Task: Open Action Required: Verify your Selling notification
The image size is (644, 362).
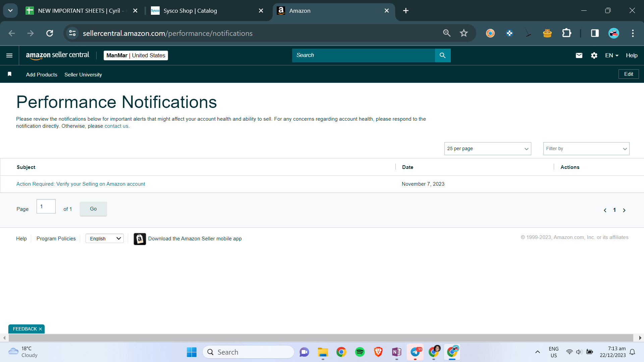Action: (x=81, y=184)
